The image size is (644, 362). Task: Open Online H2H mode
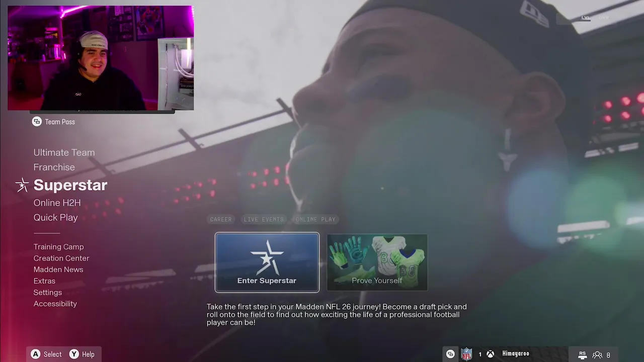click(x=57, y=203)
